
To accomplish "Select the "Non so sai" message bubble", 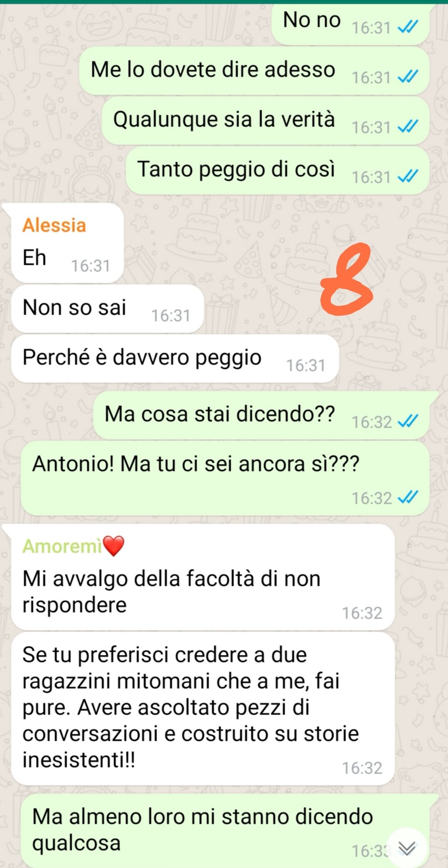I will pos(107,309).
